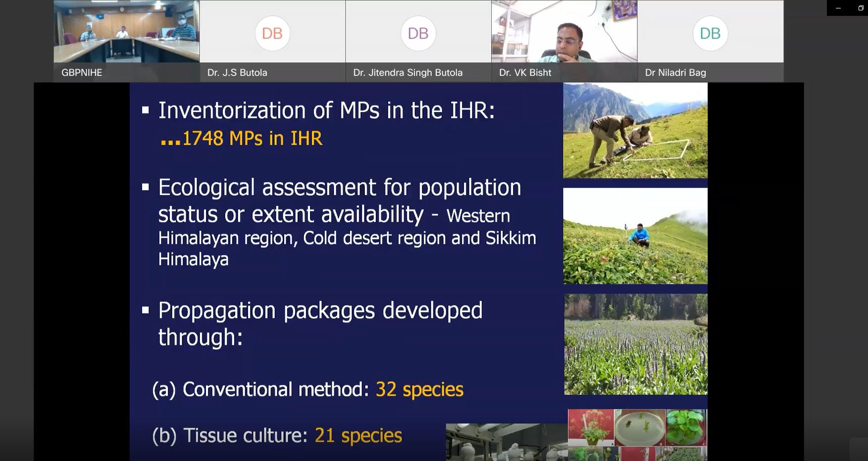This screenshot has height=461, width=868.
Task: Click the Dr. Jitendra Singh Butola name label
Action: pos(408,73)
